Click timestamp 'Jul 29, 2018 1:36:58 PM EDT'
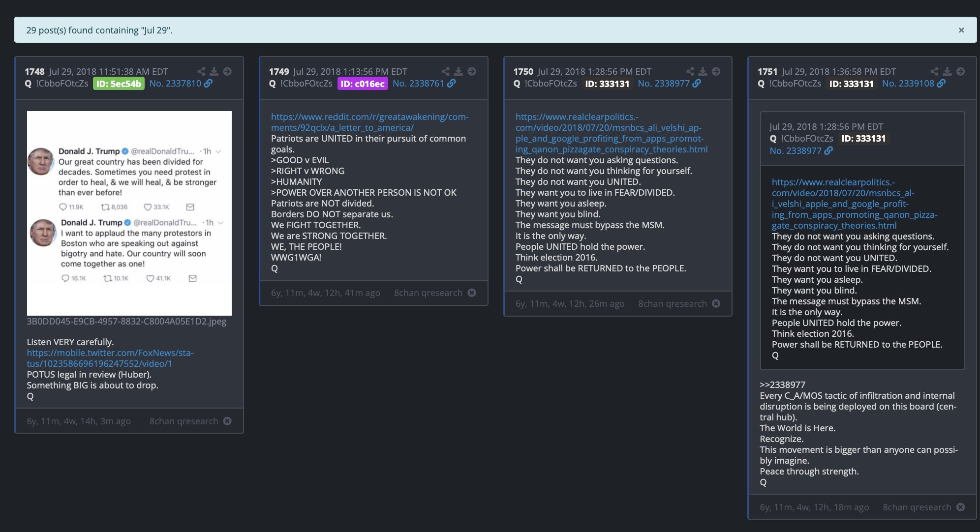This screenshot has width=980, height=532. coord(839,71)
